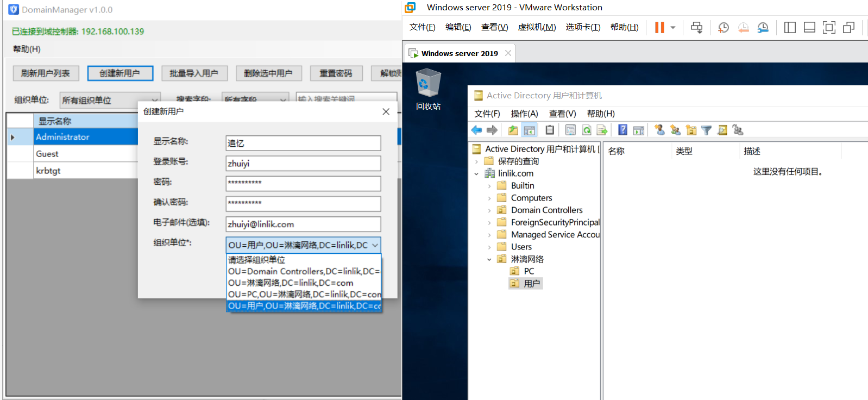Open 查看(V) menu in Active Directory window
Screen dimensions: 868x400
pos(562,114)
